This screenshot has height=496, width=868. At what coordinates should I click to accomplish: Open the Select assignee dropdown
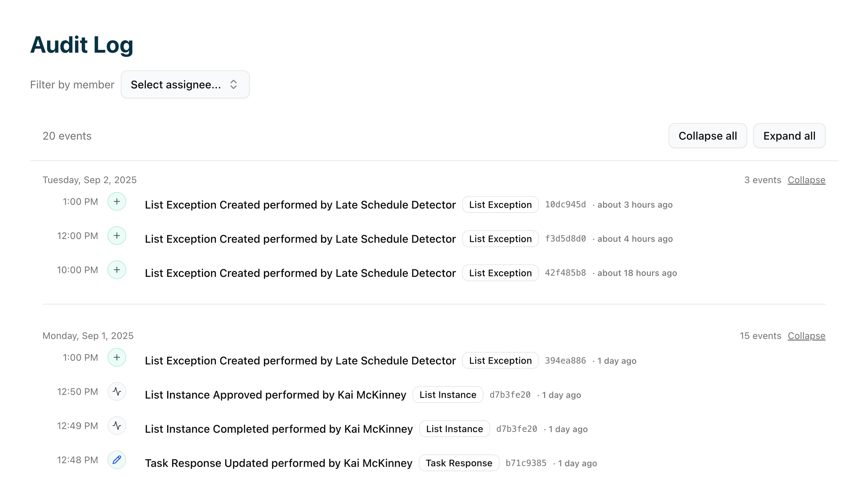(x=185, y=84)
